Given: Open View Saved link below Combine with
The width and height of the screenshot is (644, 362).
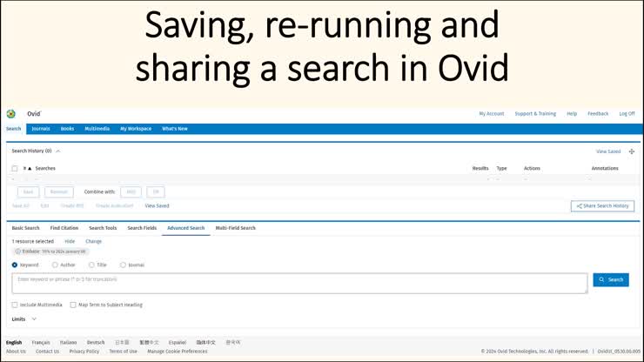Looking at the screenshot, I should [157, 206].
